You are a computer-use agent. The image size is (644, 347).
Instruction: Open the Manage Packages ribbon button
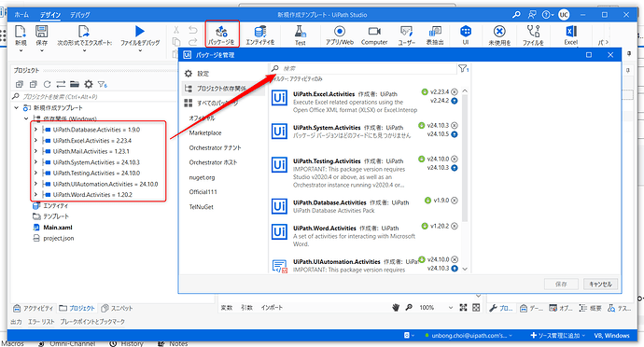click(221, 35)
